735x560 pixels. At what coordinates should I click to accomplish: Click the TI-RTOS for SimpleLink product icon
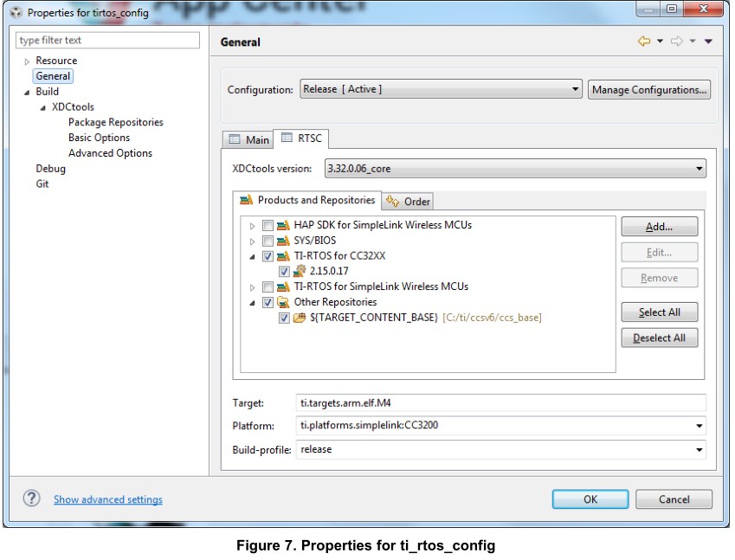pyautogui.click(x=283, y=286)
